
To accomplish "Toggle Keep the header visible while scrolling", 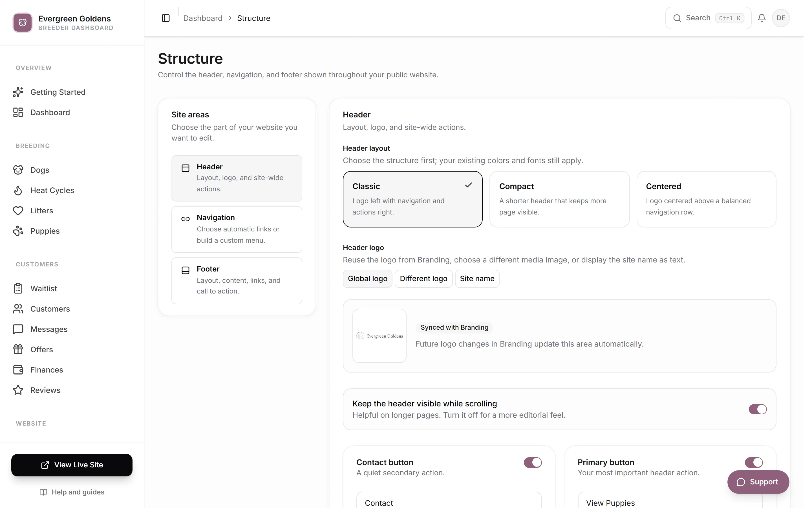I will click(x=758, y=409).
